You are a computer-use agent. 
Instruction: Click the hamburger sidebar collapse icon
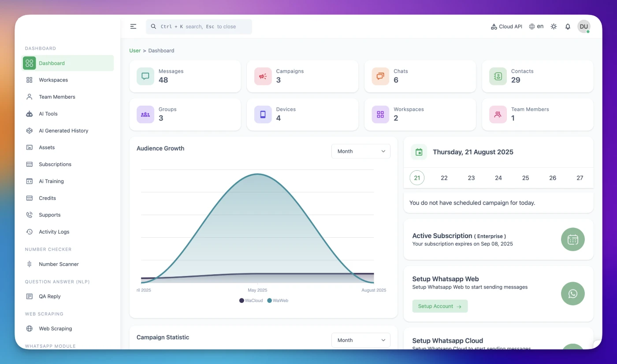pyautogui.click(x=133, y=26)
